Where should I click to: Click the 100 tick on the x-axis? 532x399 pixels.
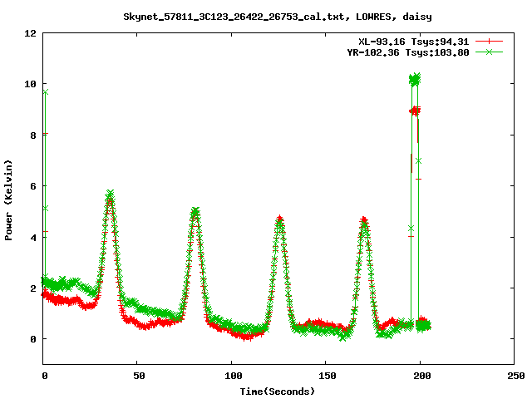tap(231, 376)
